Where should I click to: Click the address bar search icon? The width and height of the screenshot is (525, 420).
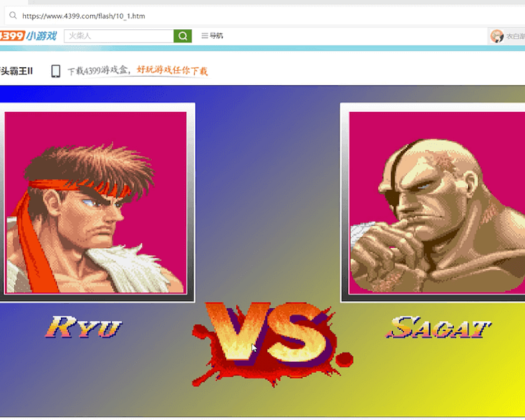pos(13,15)
